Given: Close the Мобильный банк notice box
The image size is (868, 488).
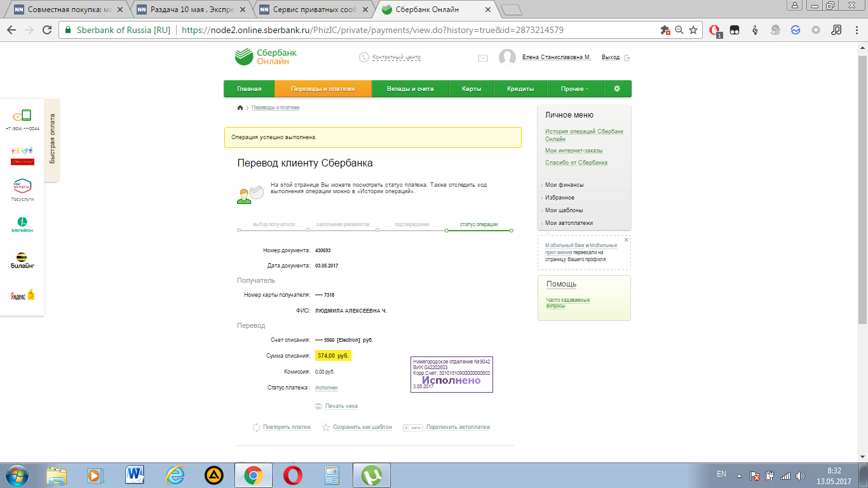Looking at the screenshot, I should point(626,240).
